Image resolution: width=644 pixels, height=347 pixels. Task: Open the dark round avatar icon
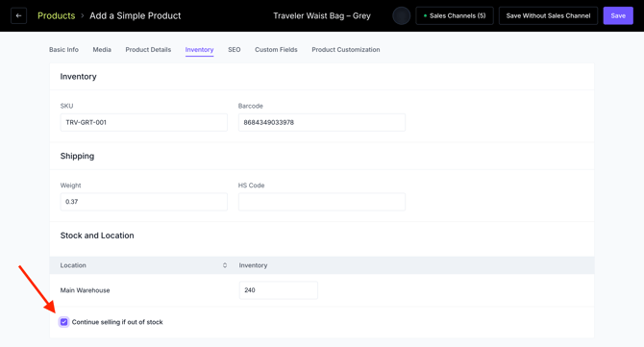pos(401,16)
